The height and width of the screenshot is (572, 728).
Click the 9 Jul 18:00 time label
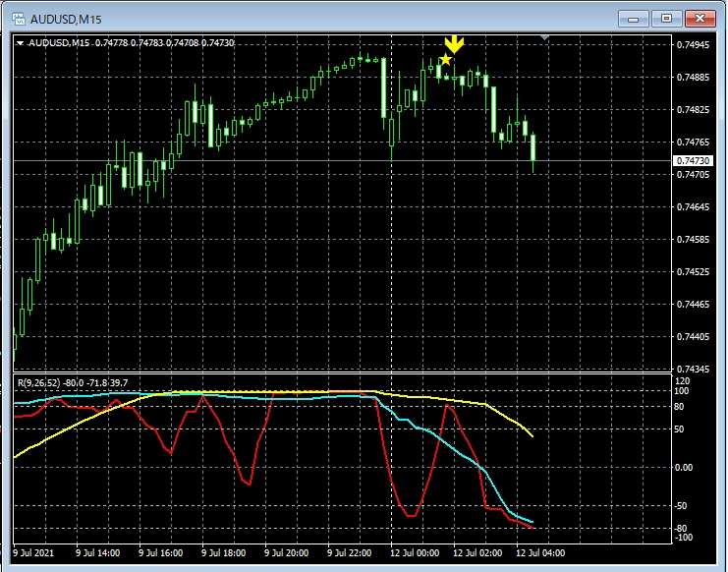click(224, 553)
